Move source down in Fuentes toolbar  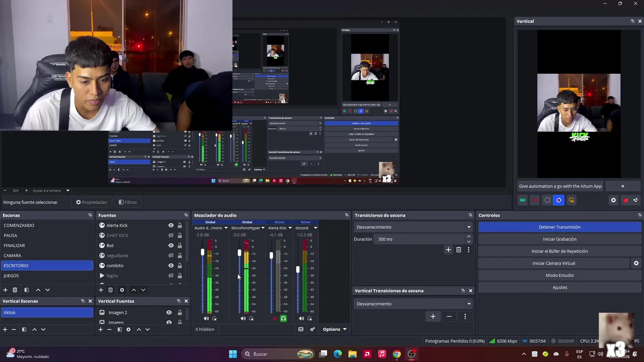pyautogui.click(x=143, y=290)
